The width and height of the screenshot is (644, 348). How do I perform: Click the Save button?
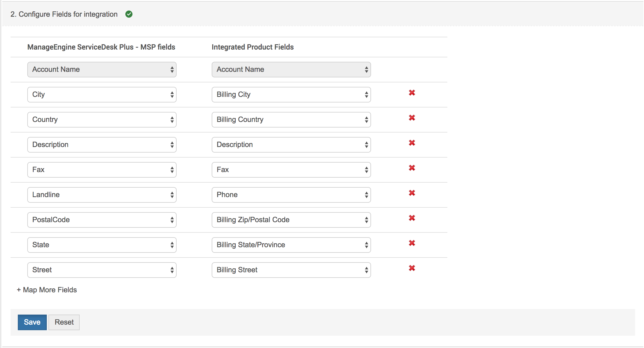point(32,322)
